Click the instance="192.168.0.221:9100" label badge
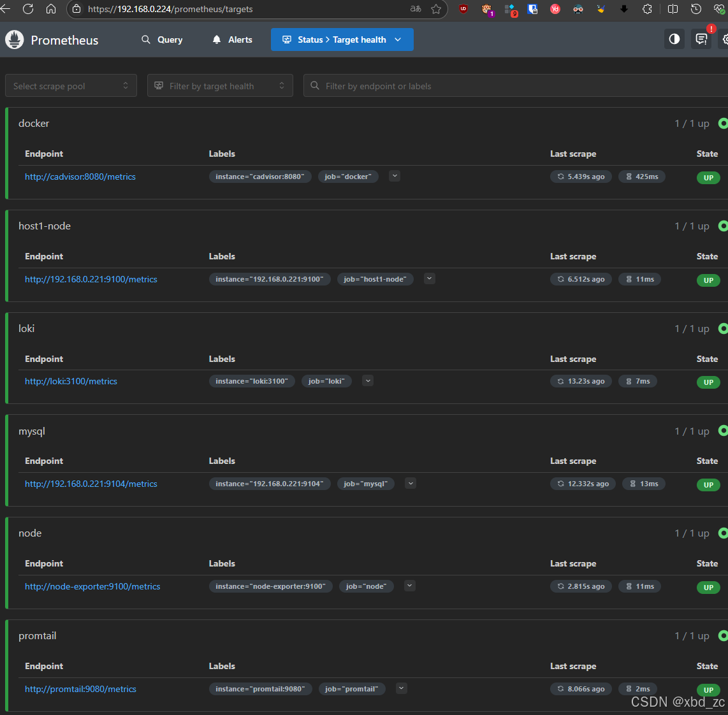The height and width of the screenshot is (715, 728). pyautogui.click(x=270, y=279)
